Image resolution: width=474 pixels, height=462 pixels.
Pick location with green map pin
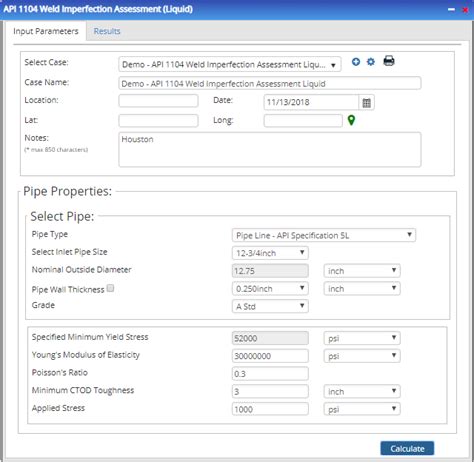pyautogui.click(x=351, y=120)
